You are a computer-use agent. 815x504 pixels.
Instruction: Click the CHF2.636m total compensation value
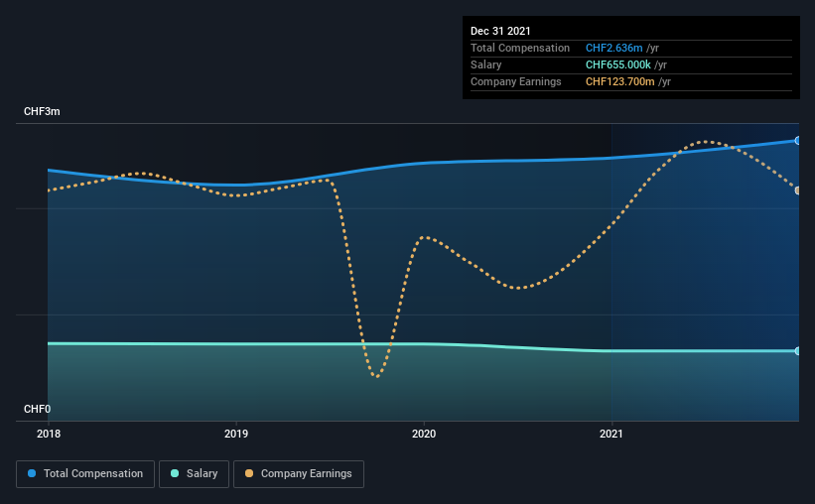click(x=613, y=48)
